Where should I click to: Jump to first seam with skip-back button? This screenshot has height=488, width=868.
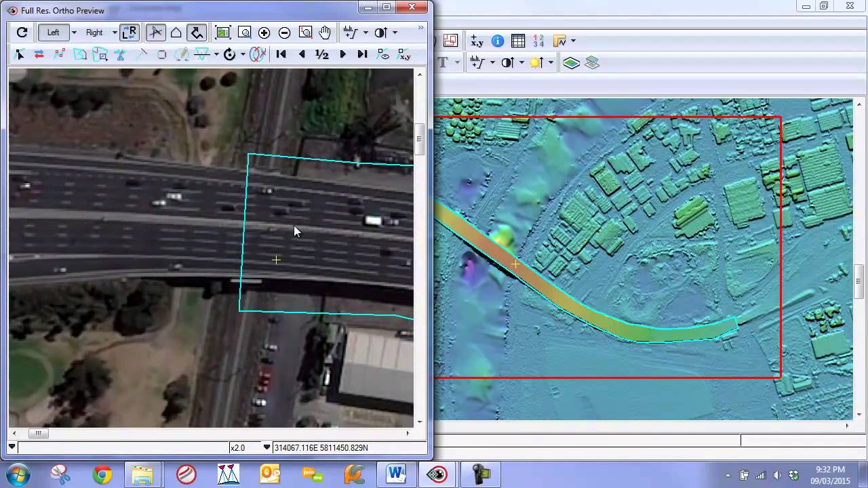tap(281, 54)
